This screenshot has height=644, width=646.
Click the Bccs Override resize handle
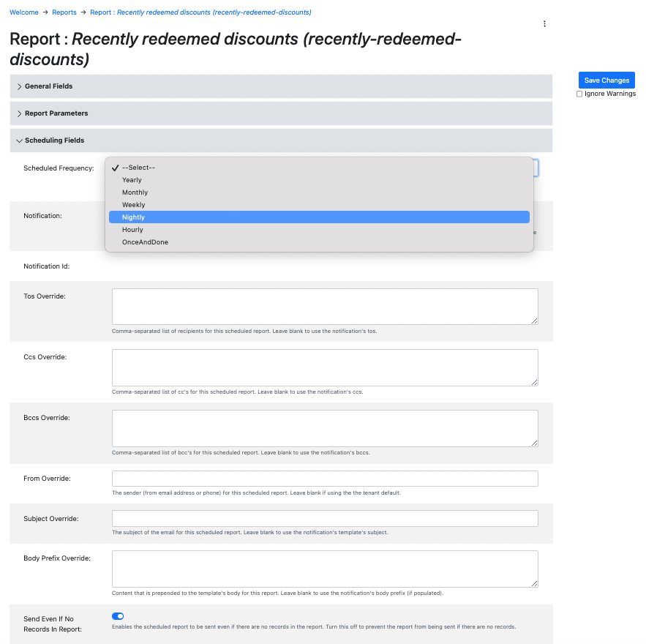click(534, 443)
